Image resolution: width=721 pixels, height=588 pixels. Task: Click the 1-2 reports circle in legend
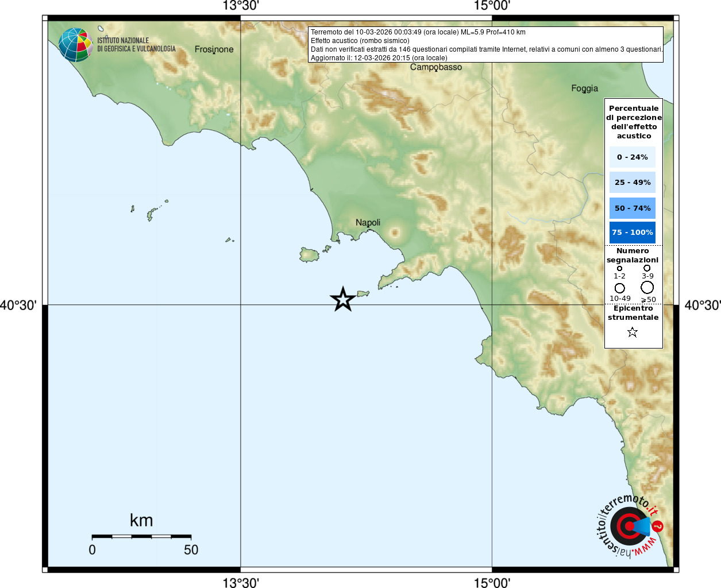[619, 268]
